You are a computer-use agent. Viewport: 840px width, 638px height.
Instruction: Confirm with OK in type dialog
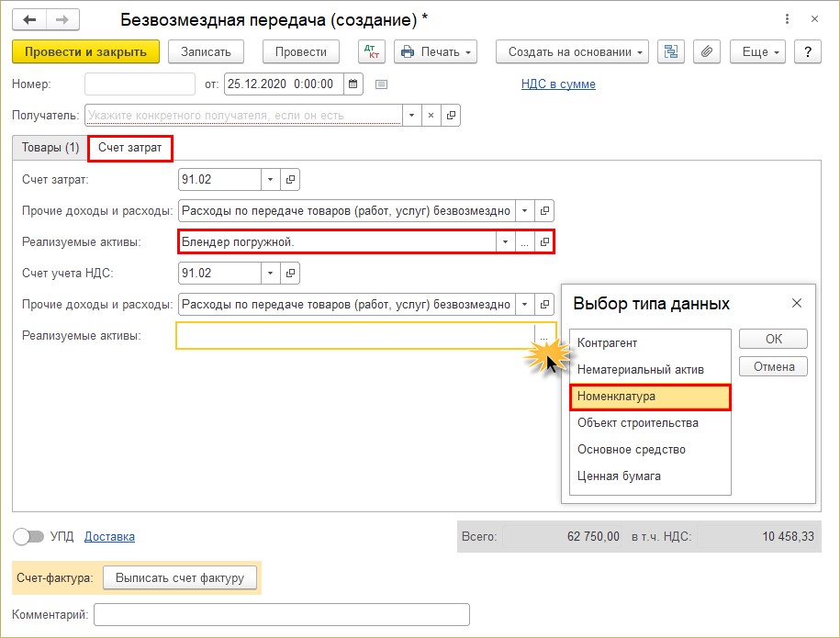coord(773,339)
